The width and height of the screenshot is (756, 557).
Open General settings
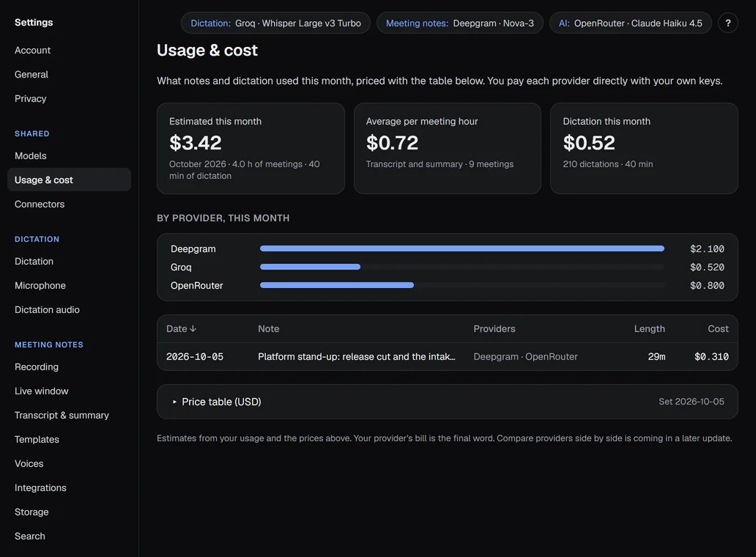(31, 74)
